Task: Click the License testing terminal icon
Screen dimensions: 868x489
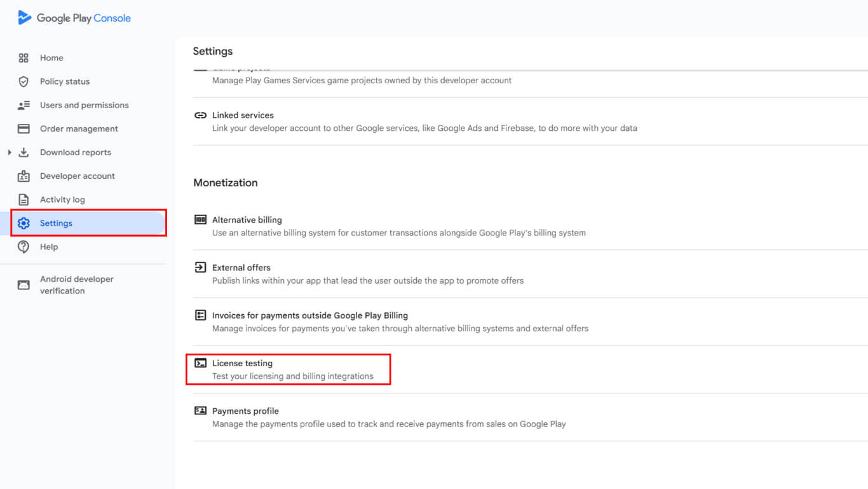Action: tap(200, 363)
